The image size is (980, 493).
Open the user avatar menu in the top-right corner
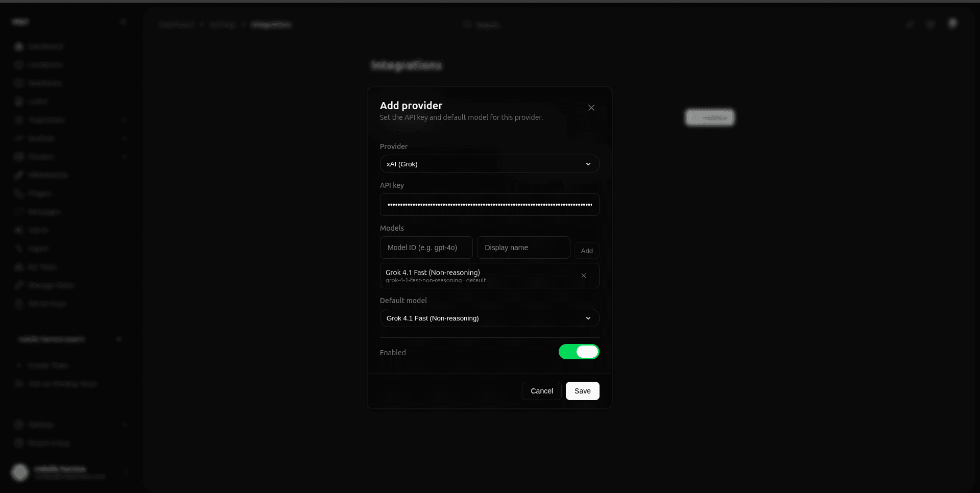[x=952, y=23]
